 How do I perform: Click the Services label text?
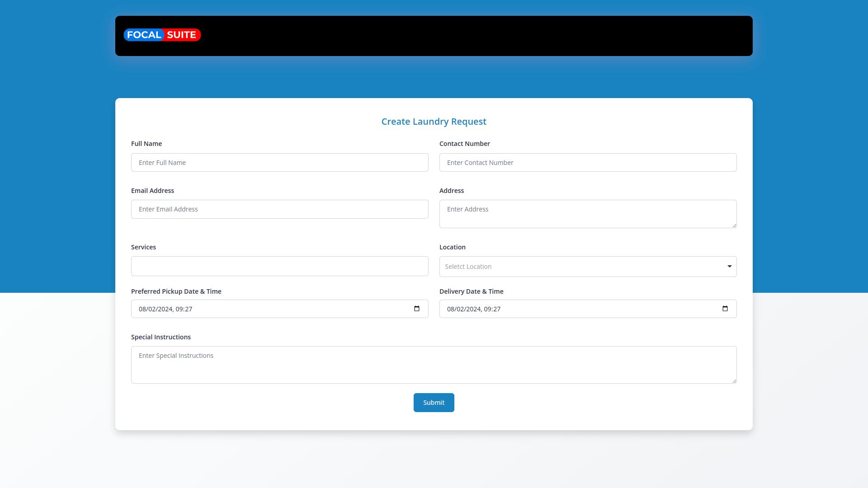coord(143,247)
